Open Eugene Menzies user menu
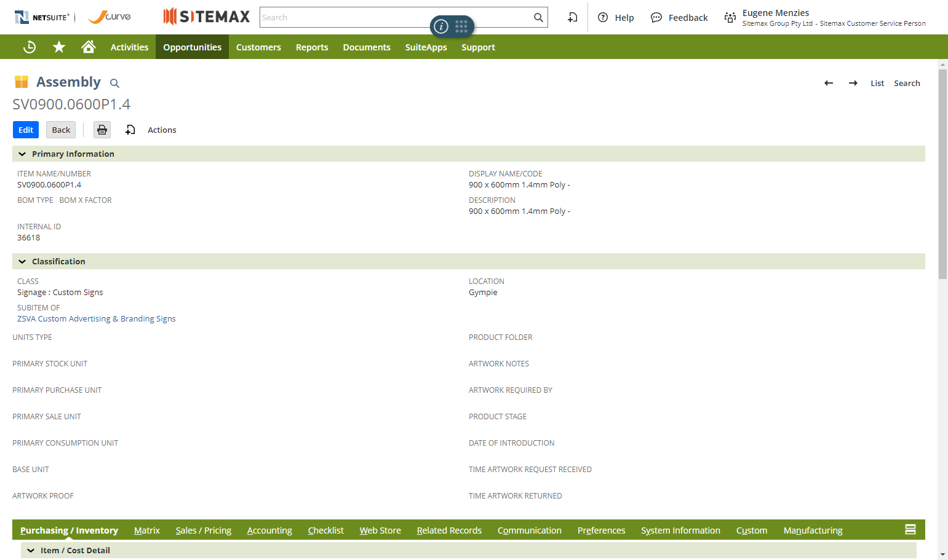The height and width of the screenshot is (560, 948). pos(834,17)
